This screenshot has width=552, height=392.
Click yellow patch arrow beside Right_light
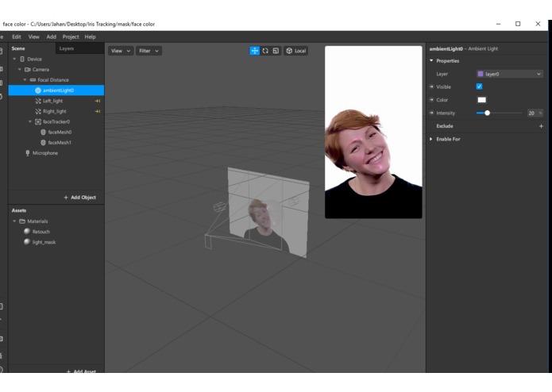click(98, 111)
